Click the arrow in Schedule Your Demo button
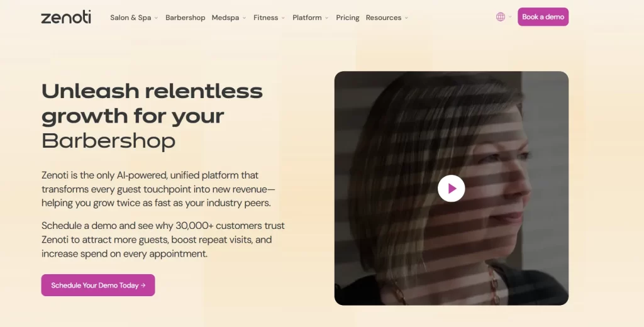Viewport: 644px width, 327px height. click(143, 285)
